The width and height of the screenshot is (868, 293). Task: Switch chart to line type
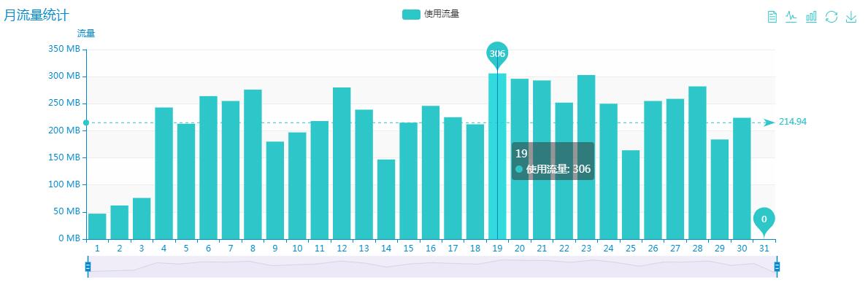pos(791,17)
